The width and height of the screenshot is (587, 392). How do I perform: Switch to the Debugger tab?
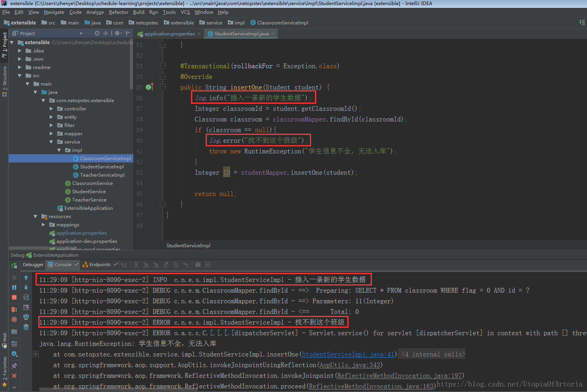coord(33,265)
